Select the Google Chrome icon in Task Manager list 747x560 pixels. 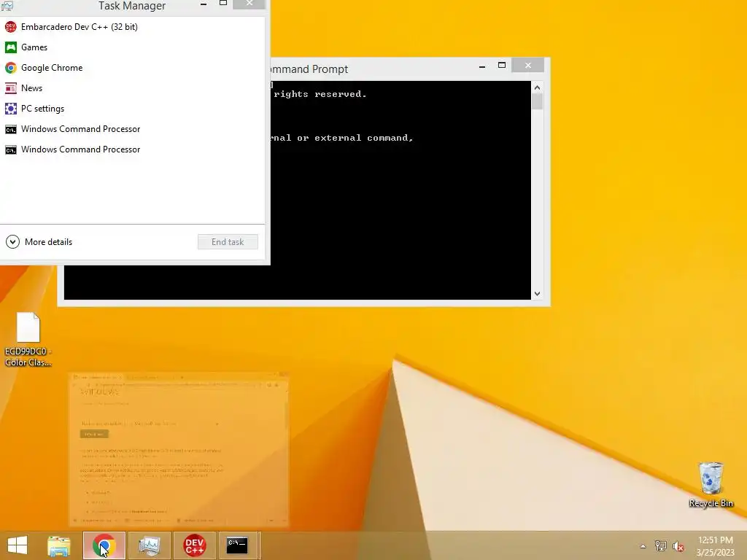(x=10, y=68)
